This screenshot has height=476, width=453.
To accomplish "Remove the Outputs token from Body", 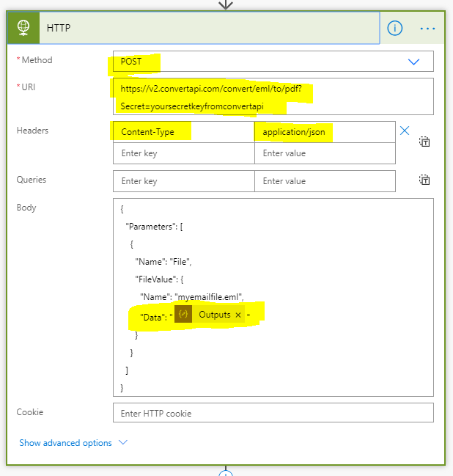I will click(238, 315).
